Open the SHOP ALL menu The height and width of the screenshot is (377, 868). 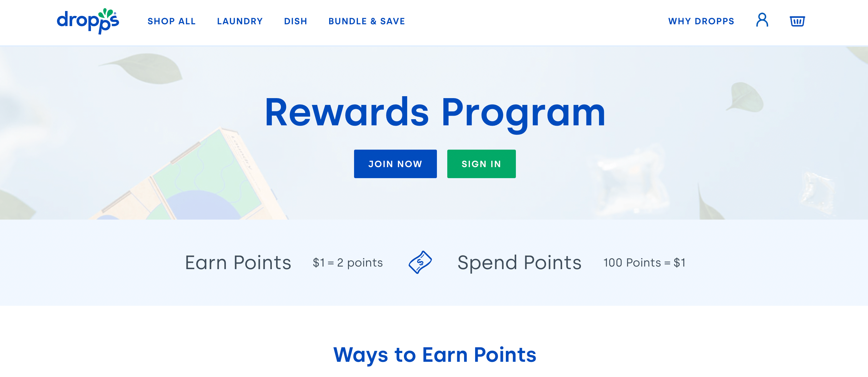click(x=172, y=21)
